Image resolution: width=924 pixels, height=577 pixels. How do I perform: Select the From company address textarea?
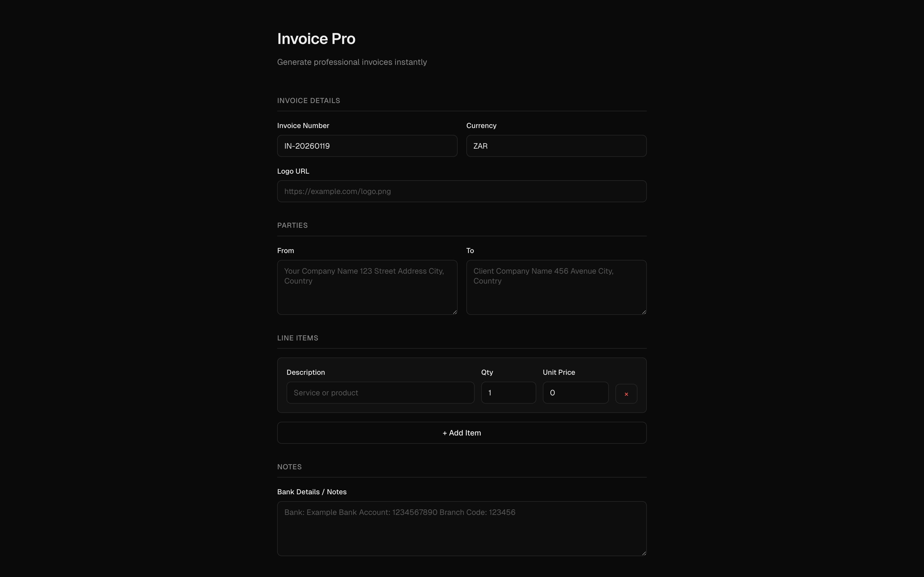[x=367, y=287]
